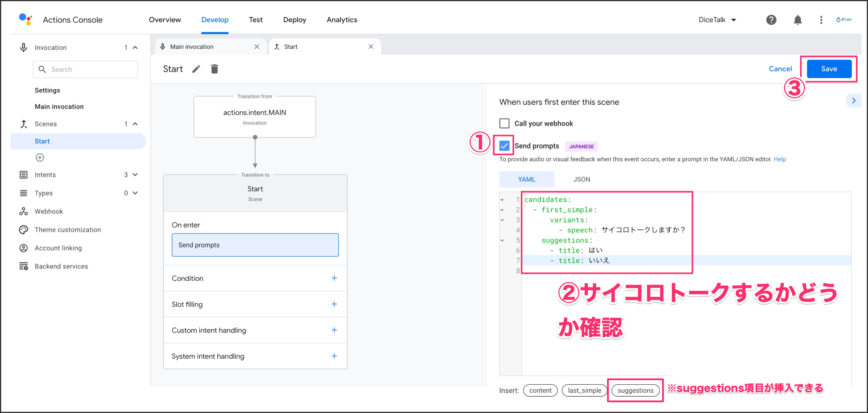Collapse the Scenes section
Screen dimensions: 868x413
135,124
